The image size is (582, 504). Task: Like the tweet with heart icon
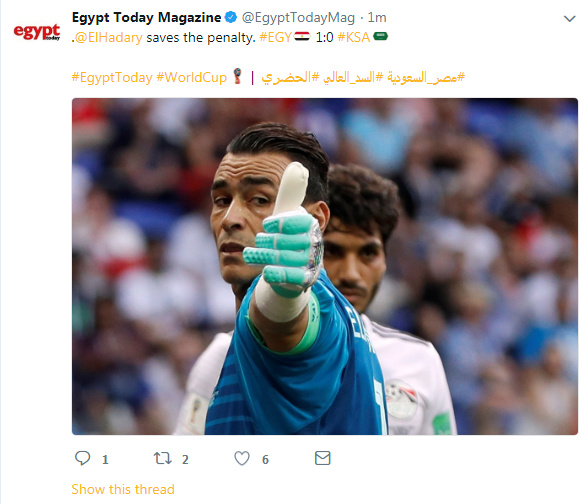pyautogui.click(x=242, y=458)
